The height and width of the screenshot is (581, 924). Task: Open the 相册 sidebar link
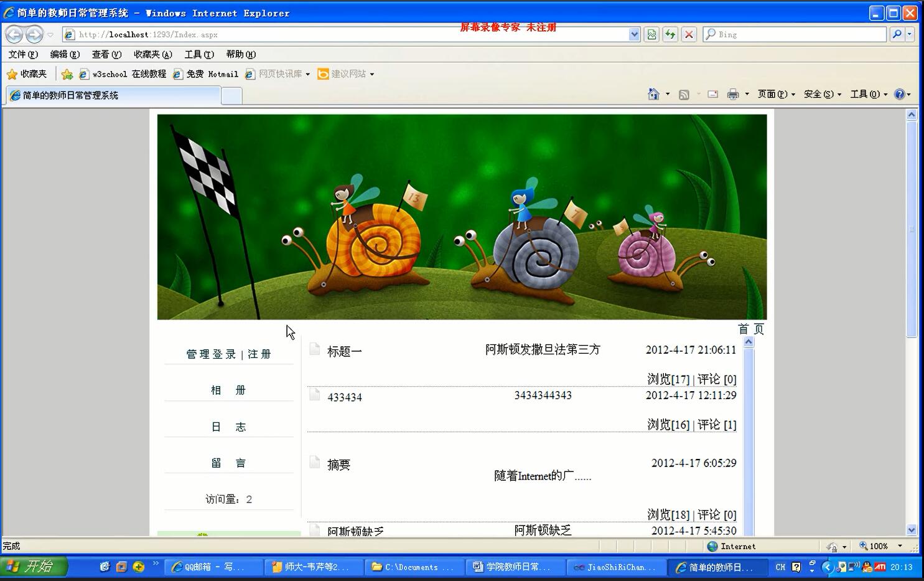[x=228, y=390]
